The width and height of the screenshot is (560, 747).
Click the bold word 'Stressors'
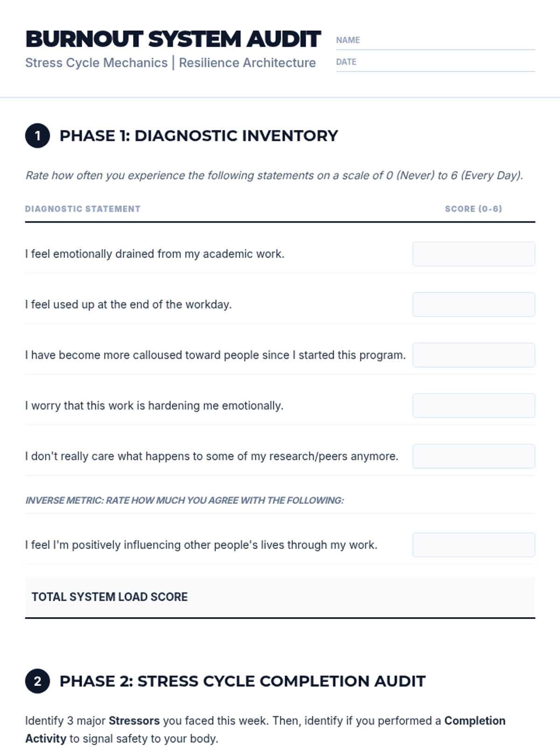click(x=134, y=721)
